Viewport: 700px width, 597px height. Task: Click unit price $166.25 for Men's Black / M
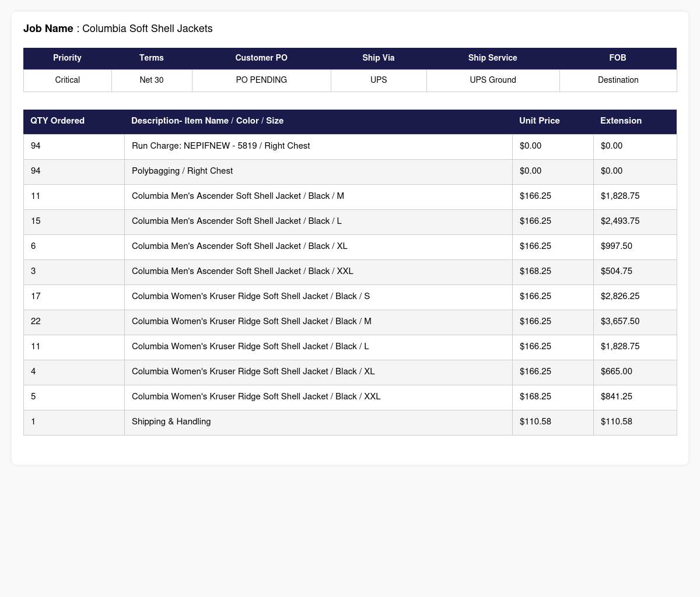pos(553,196)
